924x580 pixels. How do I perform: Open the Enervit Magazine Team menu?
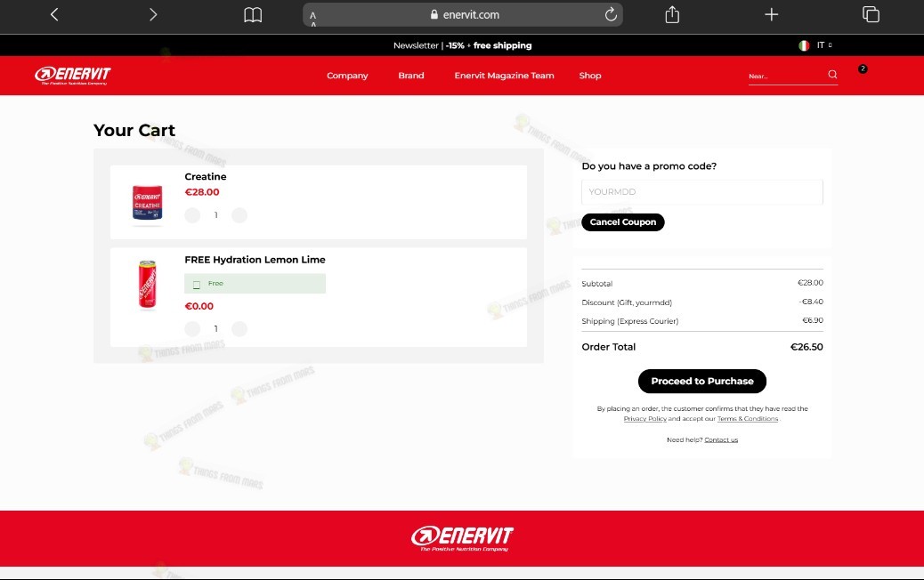[x=504, y=76]
